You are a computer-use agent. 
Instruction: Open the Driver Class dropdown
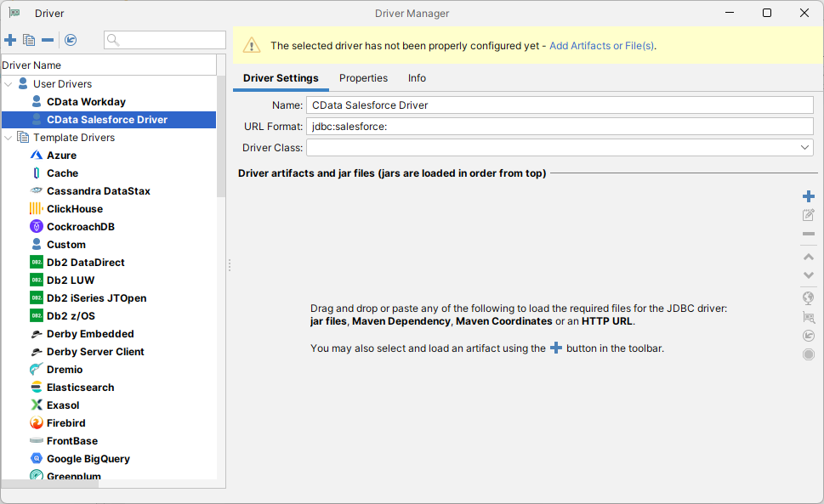[x=805, y=148]
